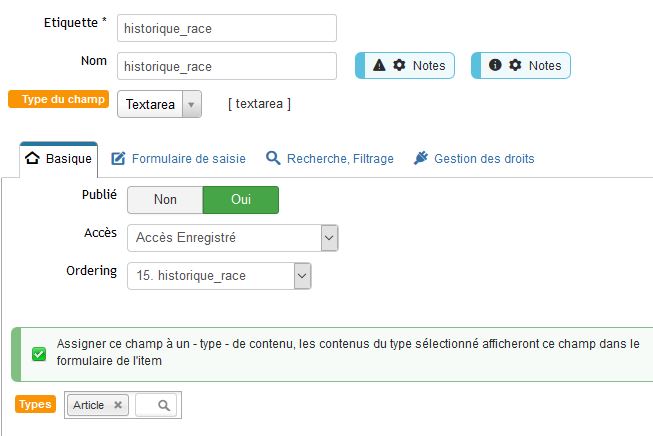Click the home icon on the Basique tab
This screenshot has width=653, height=436.
click(32, 158)
